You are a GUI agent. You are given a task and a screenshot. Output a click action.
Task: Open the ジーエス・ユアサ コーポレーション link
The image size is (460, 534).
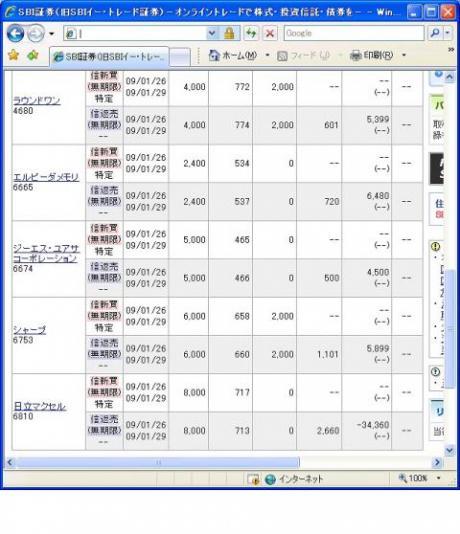click(46, 254)
